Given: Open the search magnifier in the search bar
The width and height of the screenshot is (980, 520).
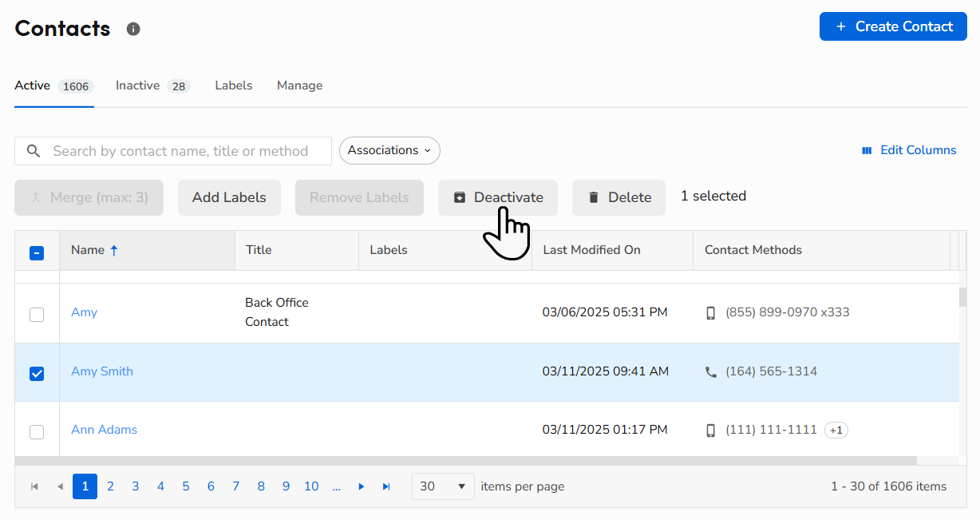Looking at the screenshot, I should pos(33,150).
